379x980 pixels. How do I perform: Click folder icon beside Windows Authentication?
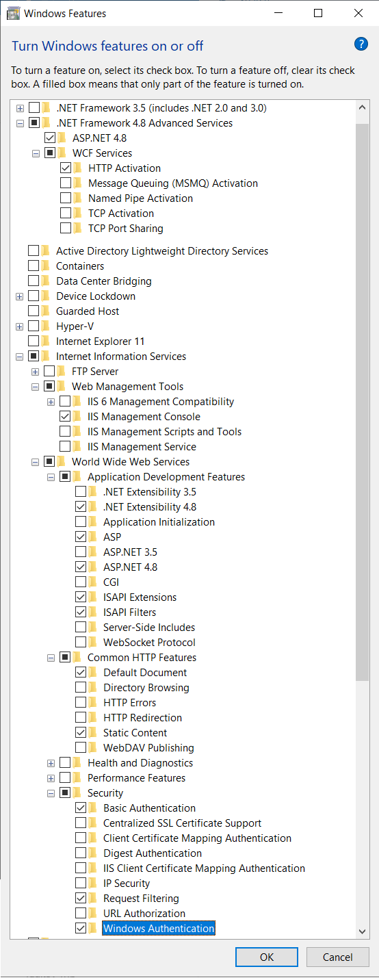94,929
